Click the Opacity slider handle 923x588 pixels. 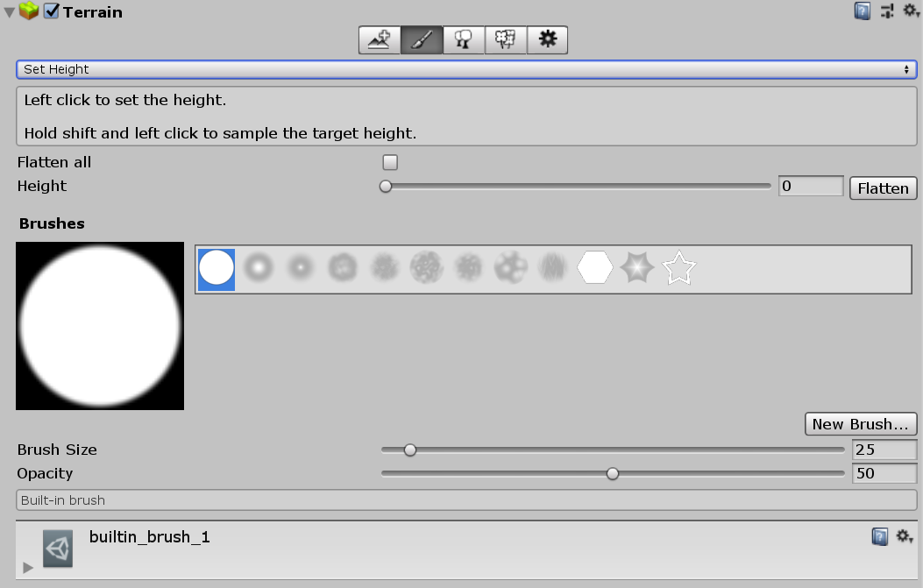(x=613, y=474)
